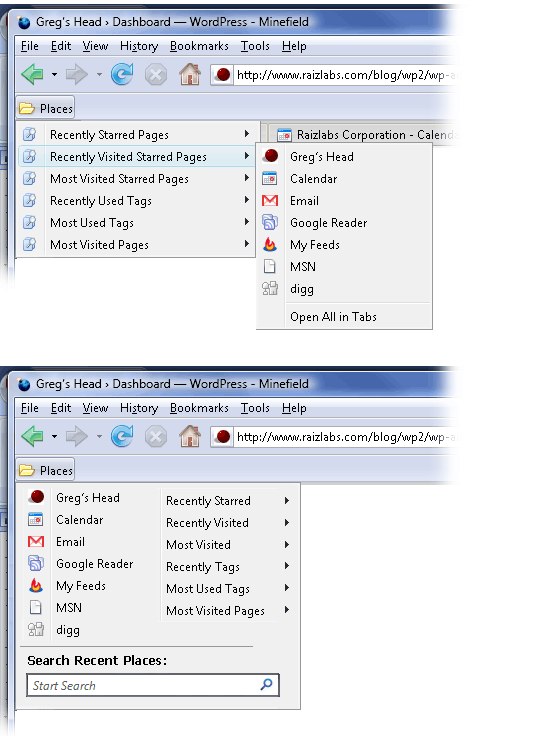Open Edit menu in bottom window
This screenshot has width=546, height=744.
tap(61, 408)
